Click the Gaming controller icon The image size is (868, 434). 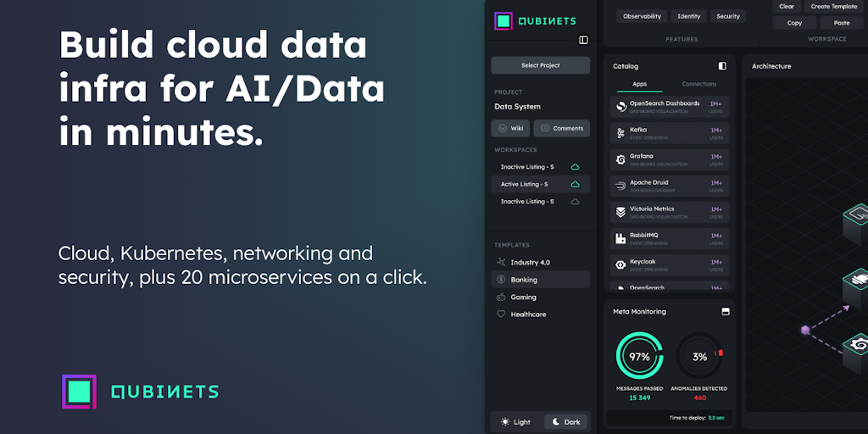[x=501, y=297]
